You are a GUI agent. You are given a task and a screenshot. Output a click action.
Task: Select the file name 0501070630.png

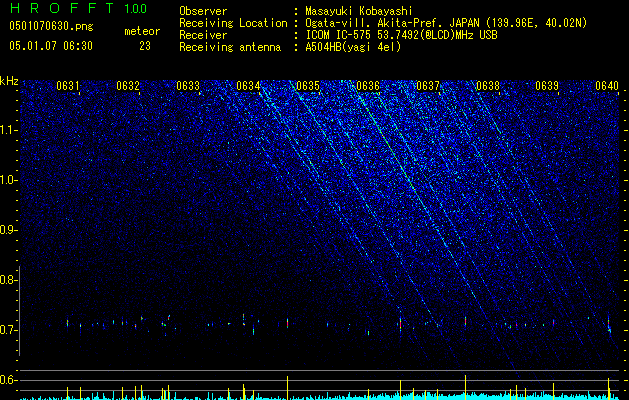pos(51,27)
